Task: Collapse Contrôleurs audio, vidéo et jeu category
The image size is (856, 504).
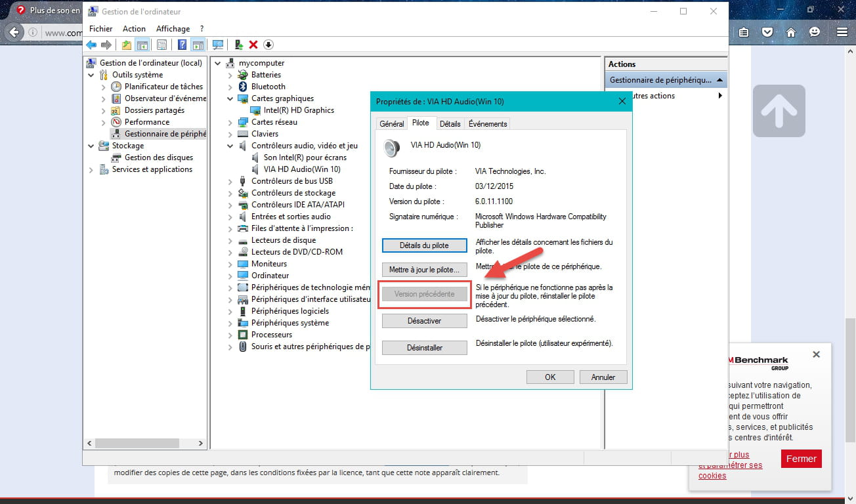Action: point(230,146)
